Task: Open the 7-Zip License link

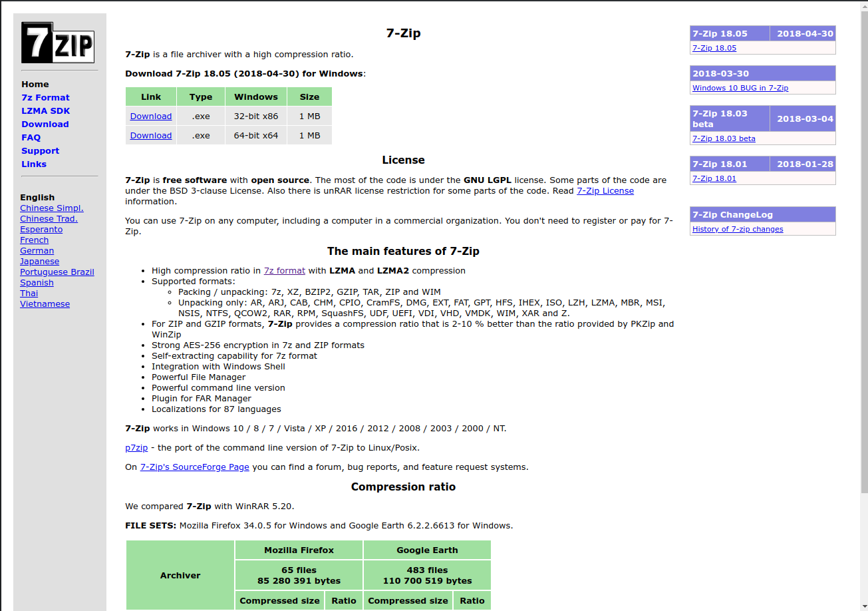Action: coord(605,191)
